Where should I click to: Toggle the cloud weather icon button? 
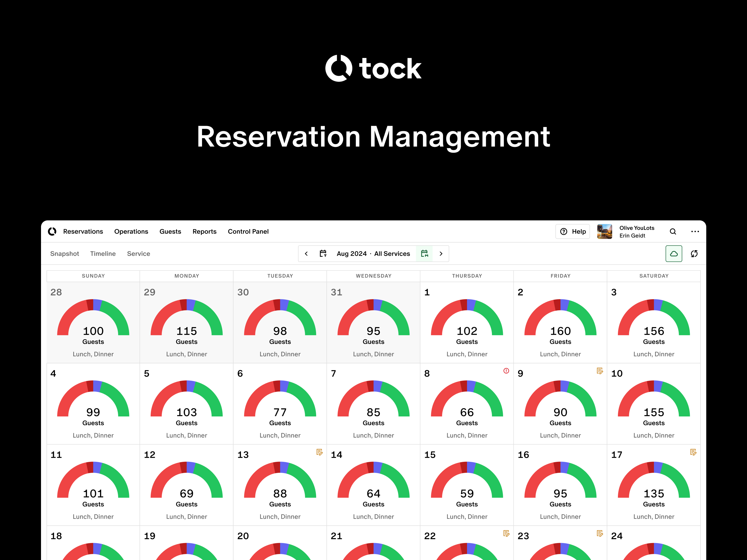pyautogui.click(x=674, y=254)
